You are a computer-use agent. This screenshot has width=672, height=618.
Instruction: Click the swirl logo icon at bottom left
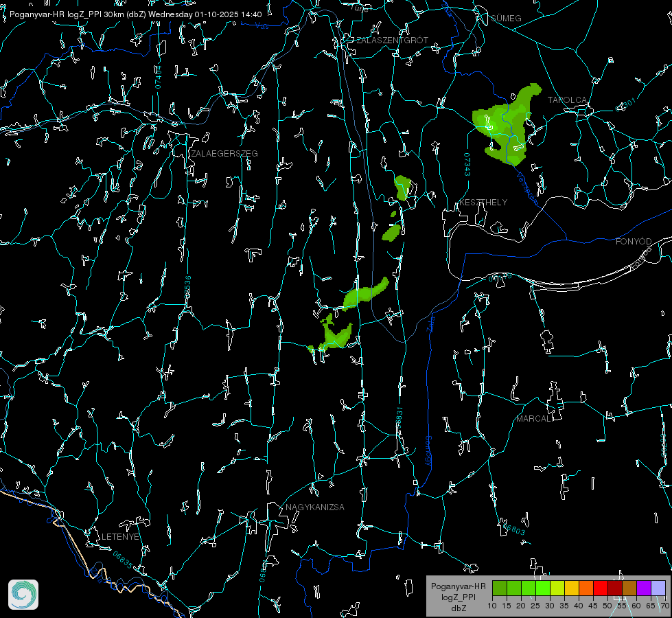23,595
